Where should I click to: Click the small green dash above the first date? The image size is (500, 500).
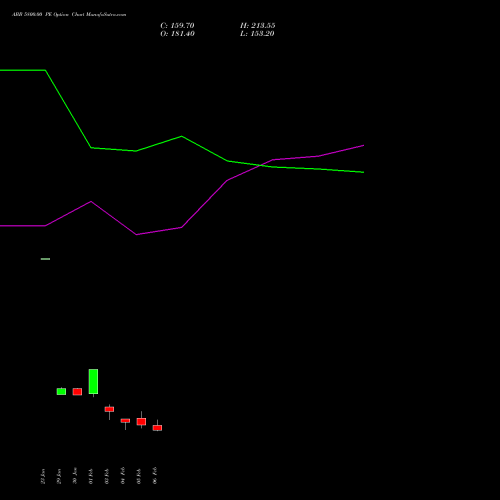(x=45, y=259)
